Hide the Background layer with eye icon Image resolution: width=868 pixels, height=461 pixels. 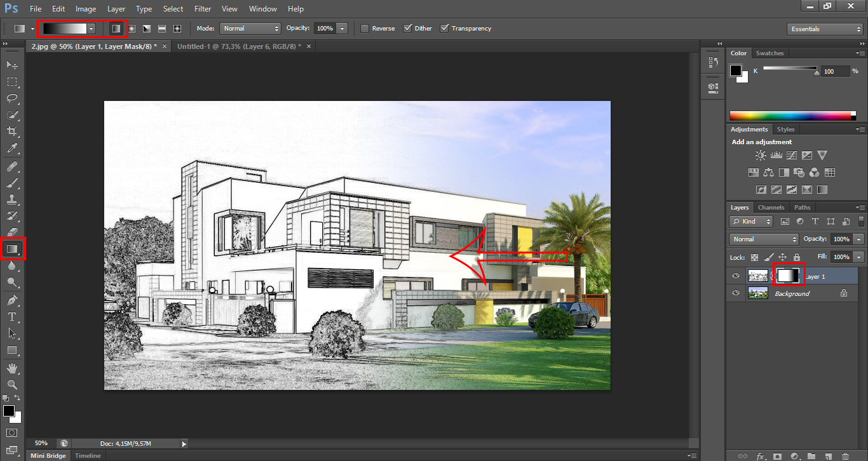point(736,293)
